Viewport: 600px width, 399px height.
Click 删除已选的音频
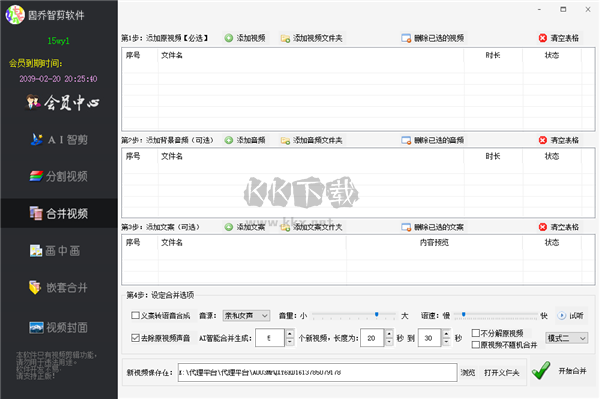[x=433, y=140]
